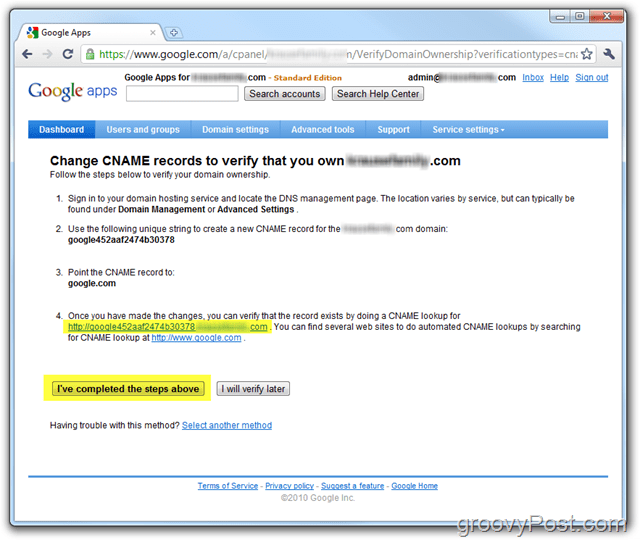Click the browser forward arrow
The width and height of the screenshot is (640, 540).
coord(47,54)
